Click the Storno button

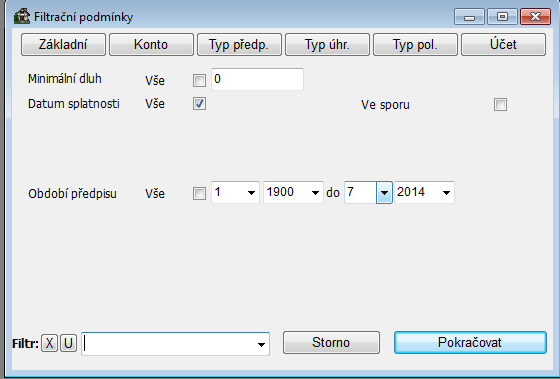click(331, 342)
